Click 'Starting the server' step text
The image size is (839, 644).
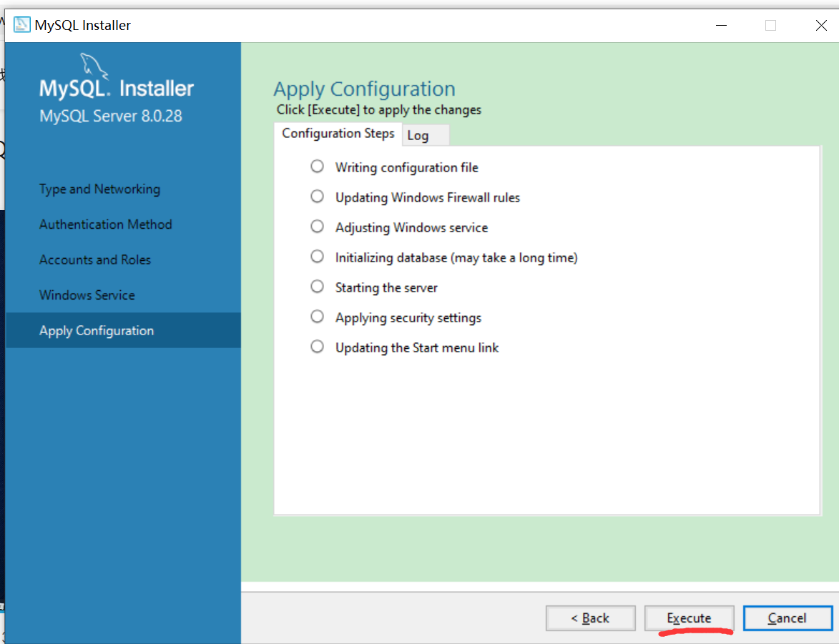[386, 288]
